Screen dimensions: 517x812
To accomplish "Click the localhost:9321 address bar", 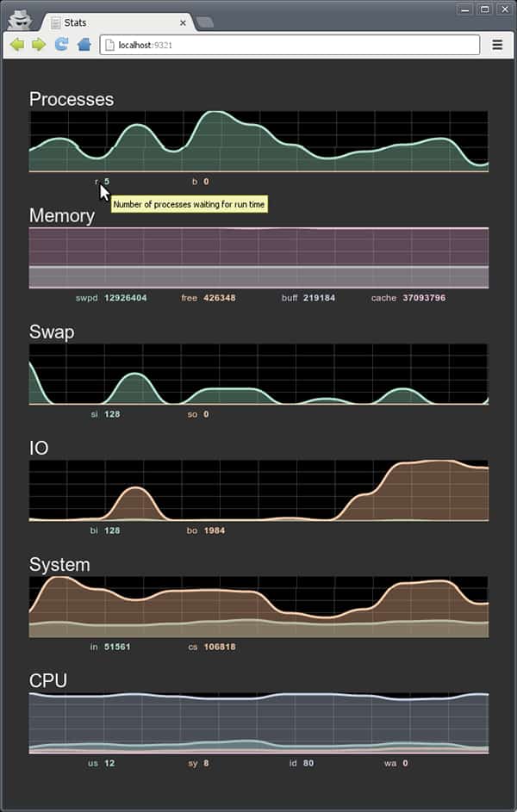I will point(290,45).
